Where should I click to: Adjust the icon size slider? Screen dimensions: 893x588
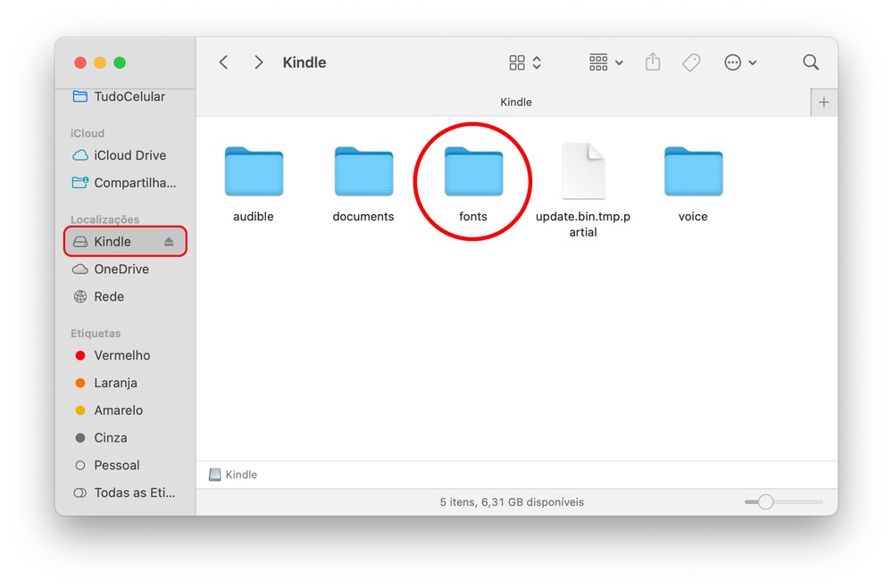pyautogui.click(x=765, y=502)
